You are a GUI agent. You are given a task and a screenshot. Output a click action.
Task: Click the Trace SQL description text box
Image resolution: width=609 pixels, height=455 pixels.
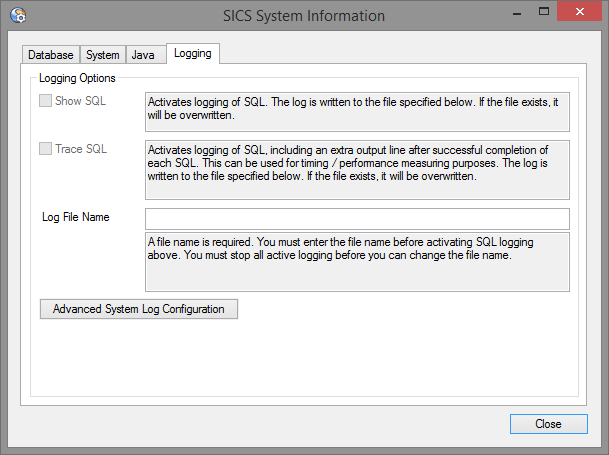coord(356,170)
